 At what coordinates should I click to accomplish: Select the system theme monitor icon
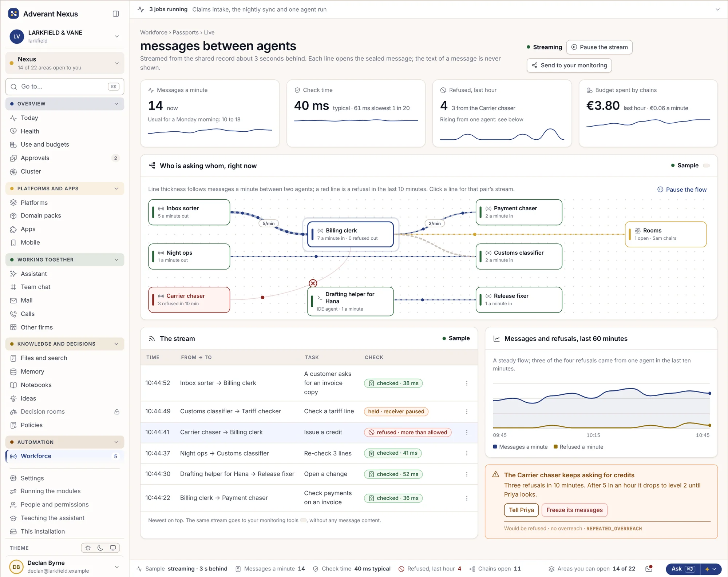tap(113, 548)
